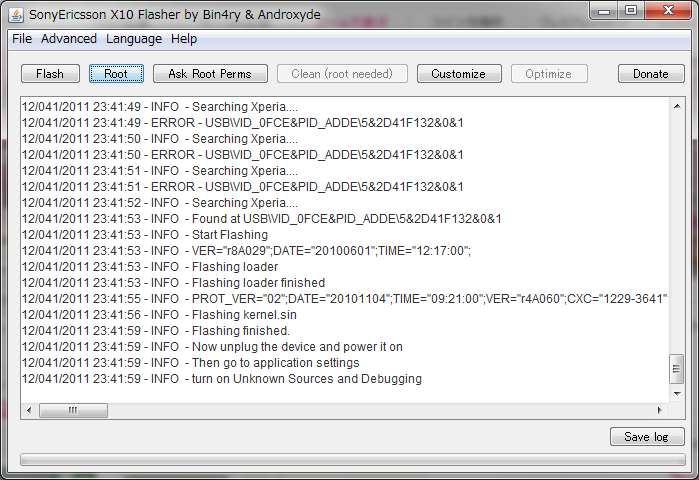Select the 23:41:50 ERROR log line
This screenshot has height=480, width=699.
(x=243, y=155)
